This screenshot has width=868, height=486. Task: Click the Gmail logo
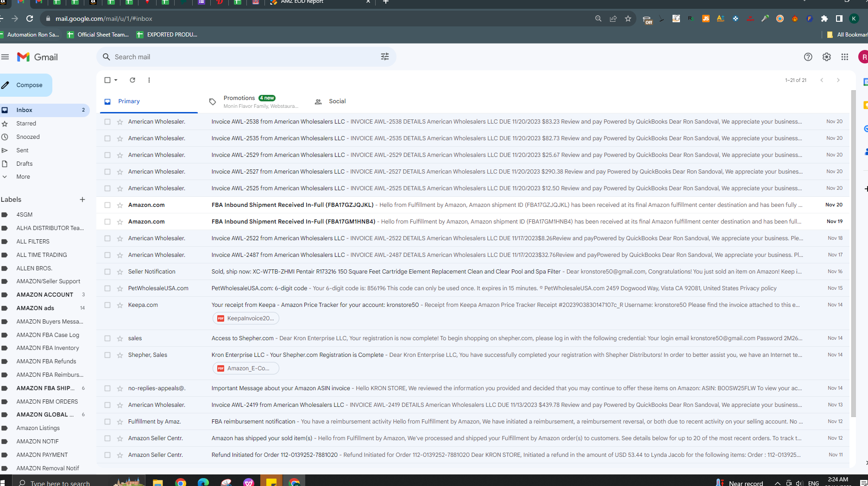(x=38, y=57)
